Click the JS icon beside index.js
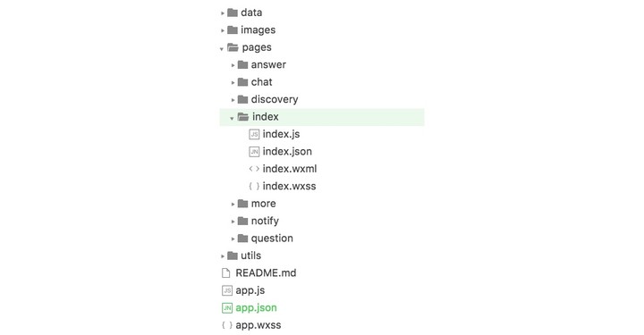Viewport: 644px width, 335px height. [254, 134]
